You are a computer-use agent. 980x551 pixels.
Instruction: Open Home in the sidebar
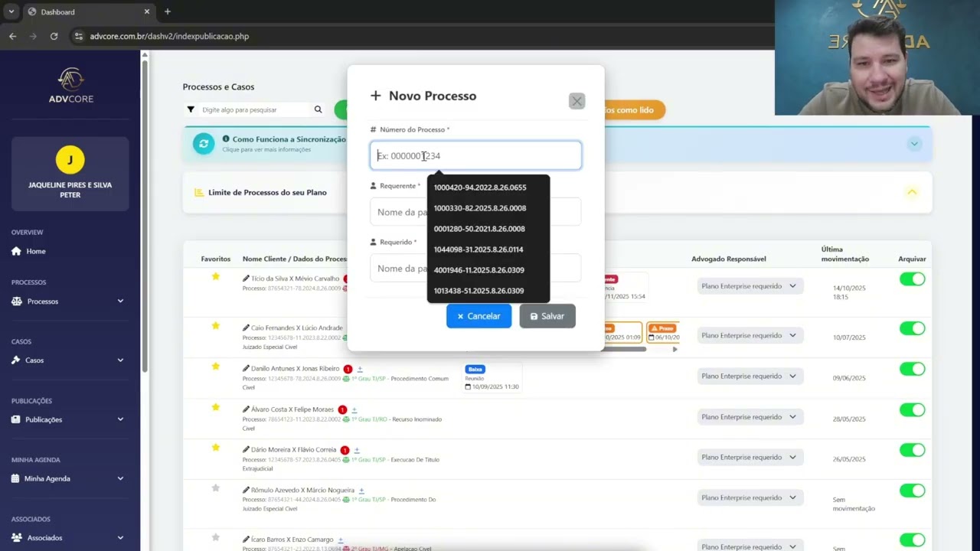tap(29, 251)
